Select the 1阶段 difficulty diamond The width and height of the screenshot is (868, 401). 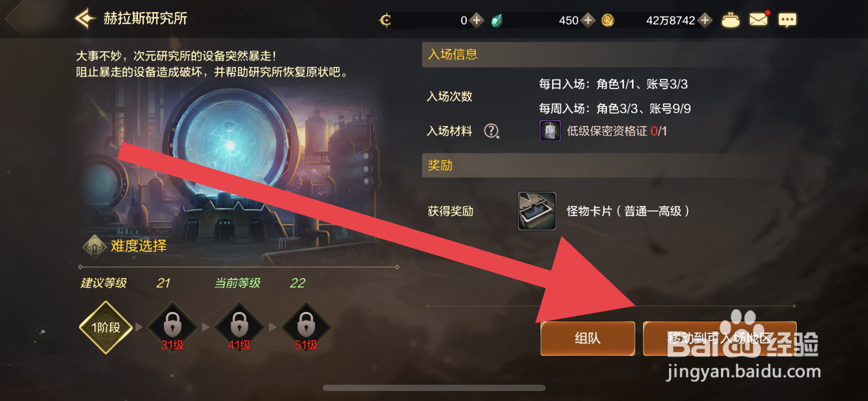(x=106, y=327)
